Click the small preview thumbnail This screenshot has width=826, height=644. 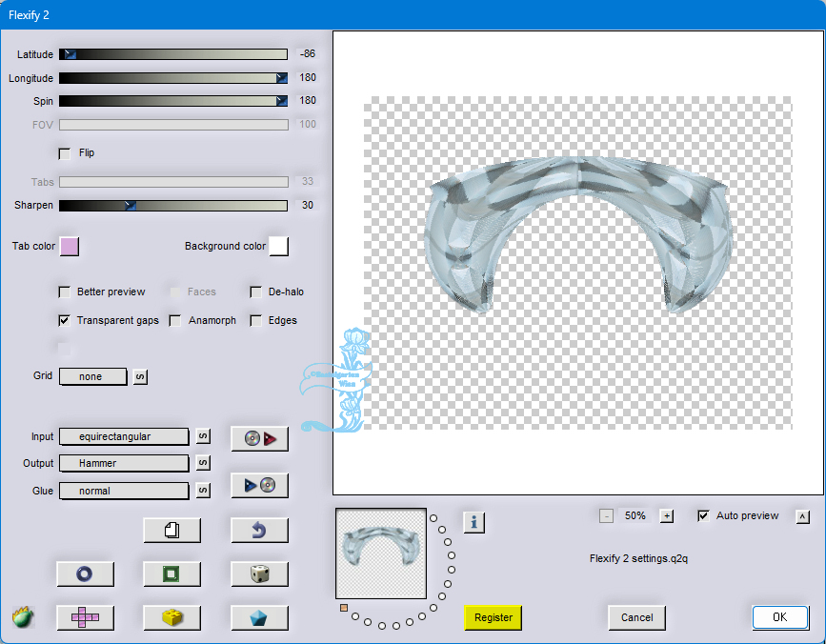(x=381, y=553)
